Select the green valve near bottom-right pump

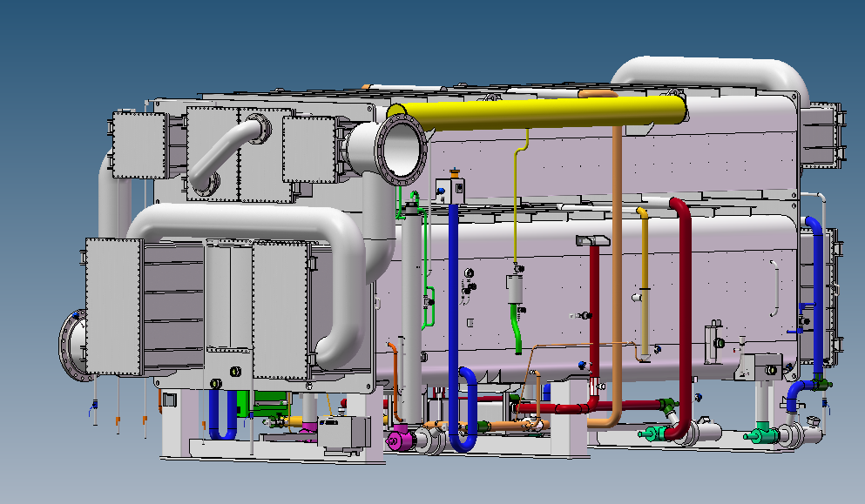[x=764, y=433]
